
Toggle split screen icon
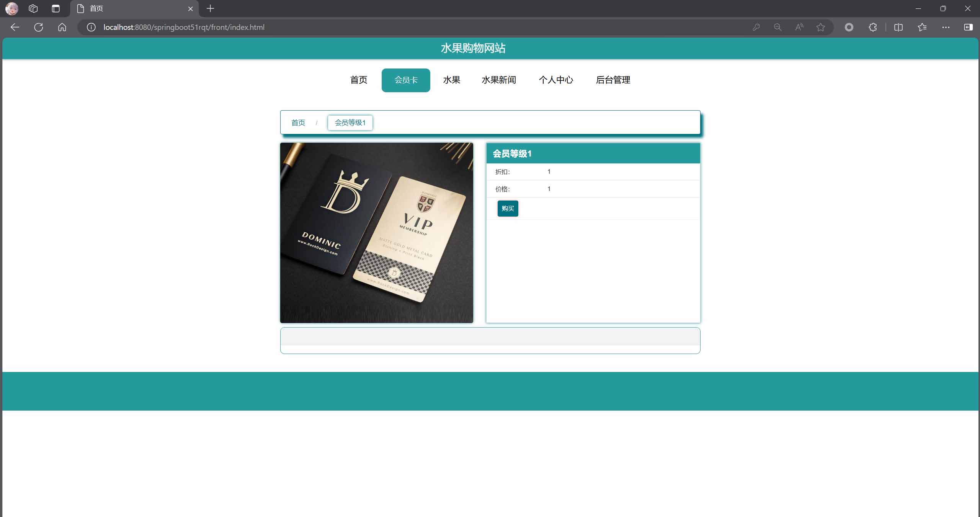pos(898,27)
